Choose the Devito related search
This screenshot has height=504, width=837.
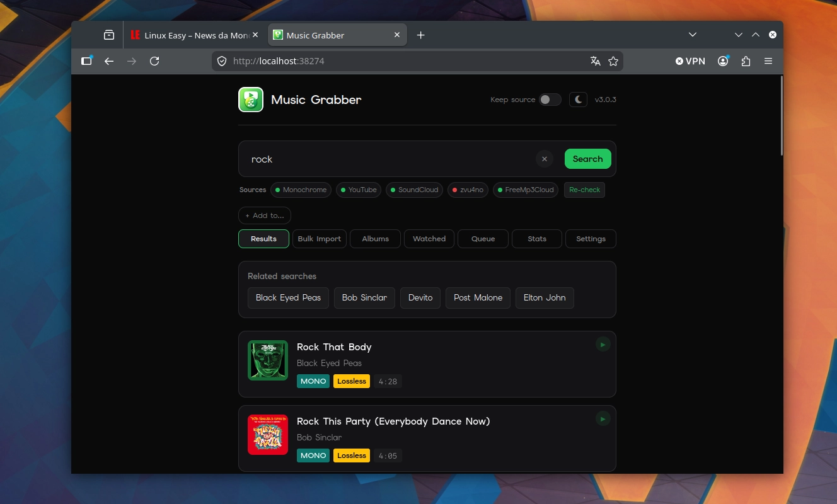pos(420,297)
